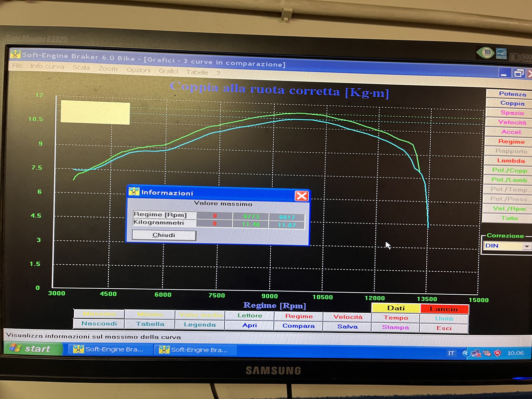
Task: Click the taskbar clock 10.06
Action: coord(515,353)
